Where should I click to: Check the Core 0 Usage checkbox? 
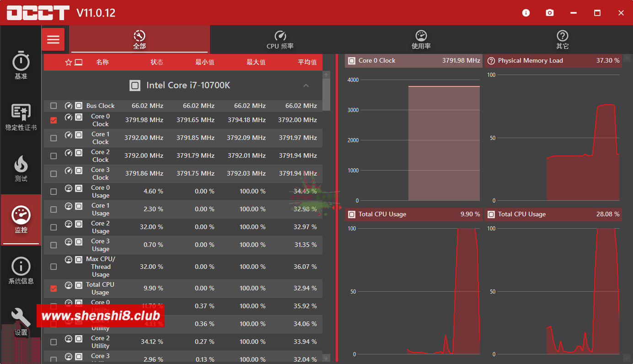click(54, 192)
